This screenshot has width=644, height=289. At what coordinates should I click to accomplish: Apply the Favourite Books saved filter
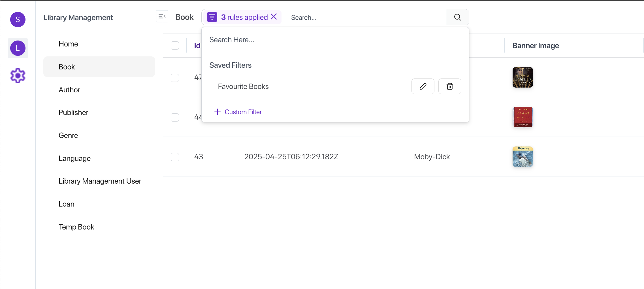(243, 86)
